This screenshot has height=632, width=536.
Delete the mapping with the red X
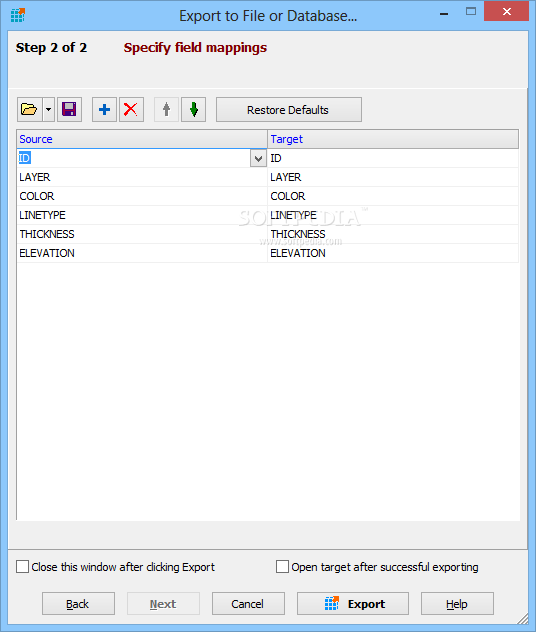point(131,109)
